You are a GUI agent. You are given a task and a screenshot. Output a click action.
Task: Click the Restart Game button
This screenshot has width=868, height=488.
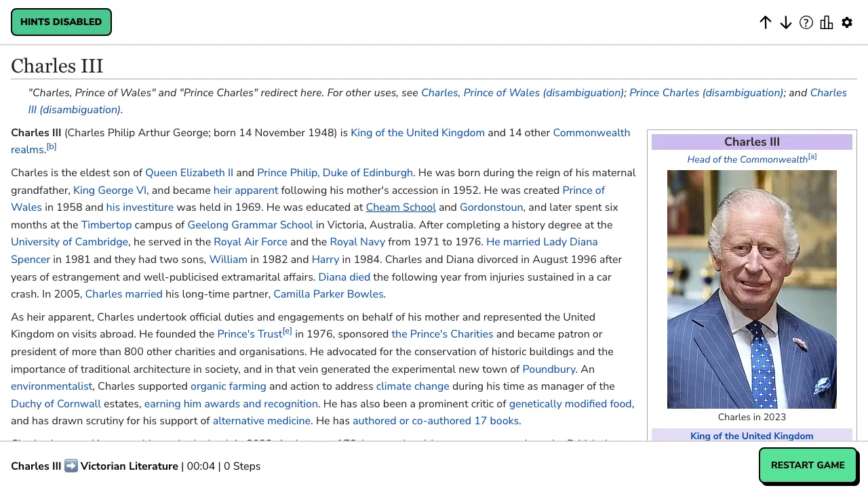[x=808, y=465]
